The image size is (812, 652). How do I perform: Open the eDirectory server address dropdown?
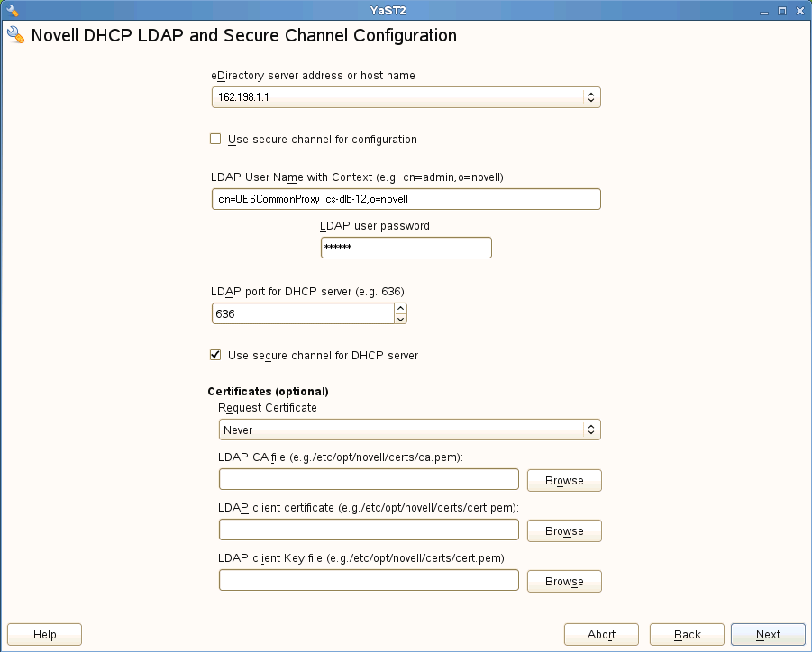[x=406, y=97]
